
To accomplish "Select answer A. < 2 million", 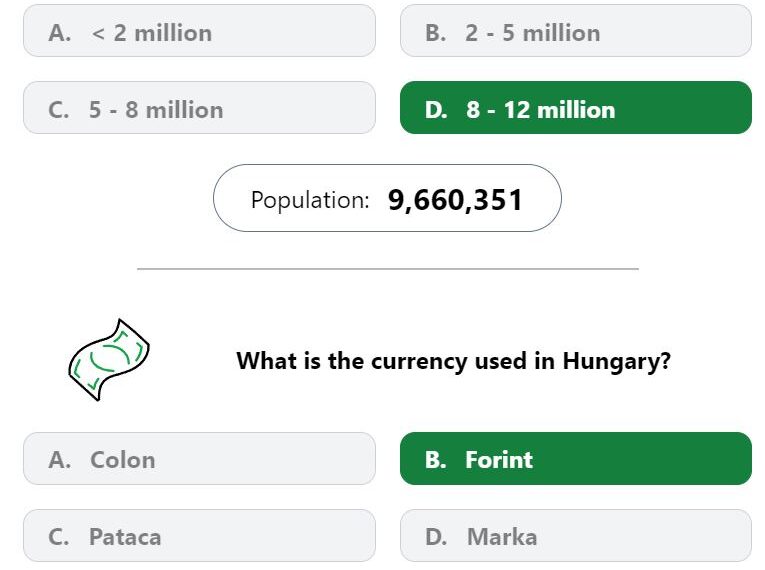I will pos(199,31).
